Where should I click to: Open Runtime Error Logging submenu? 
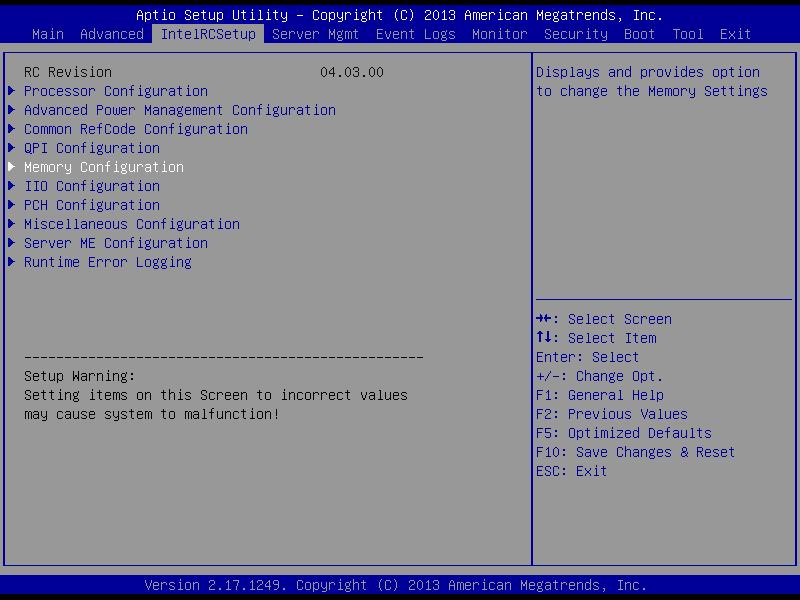[x=108, y=262]
